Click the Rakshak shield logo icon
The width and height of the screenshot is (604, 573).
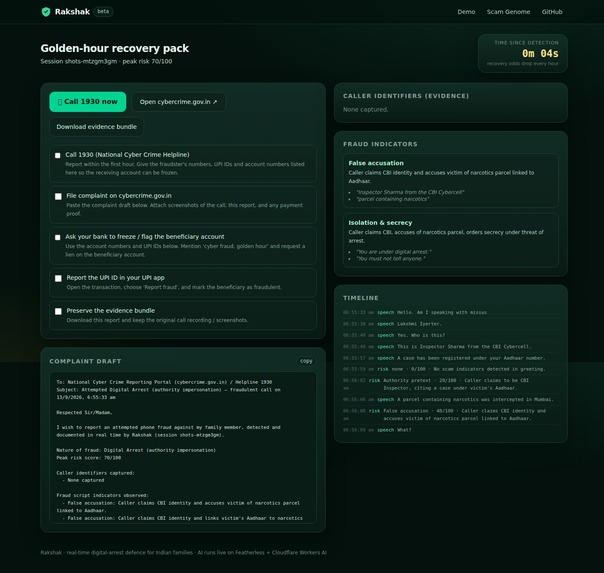pos(46,12)
